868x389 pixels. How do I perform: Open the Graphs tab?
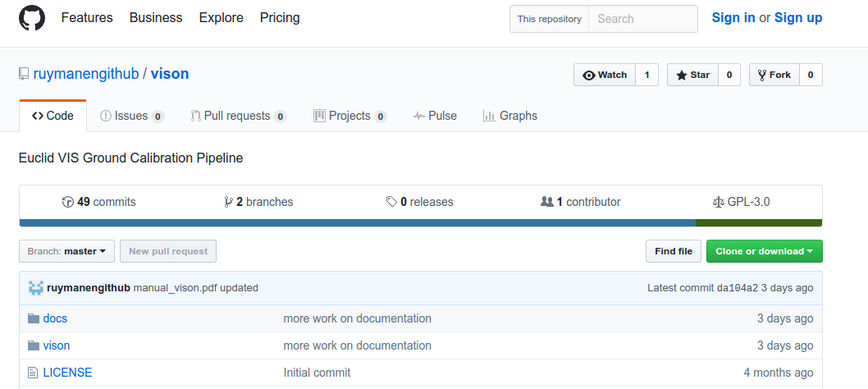509,116
